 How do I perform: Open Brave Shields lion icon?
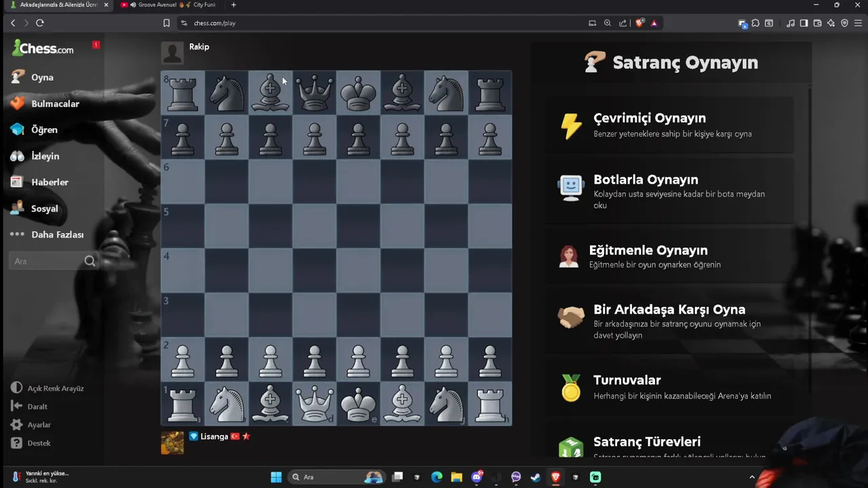pos(639,23)
